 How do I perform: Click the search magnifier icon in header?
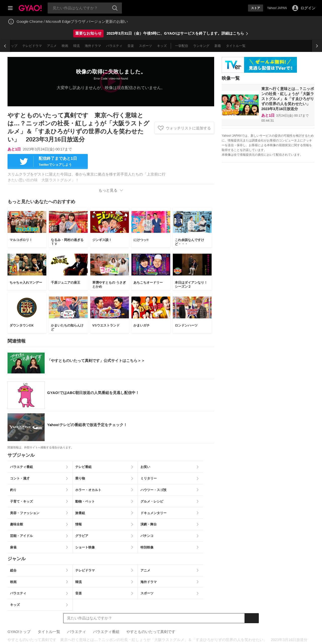(x=115, y=8)
